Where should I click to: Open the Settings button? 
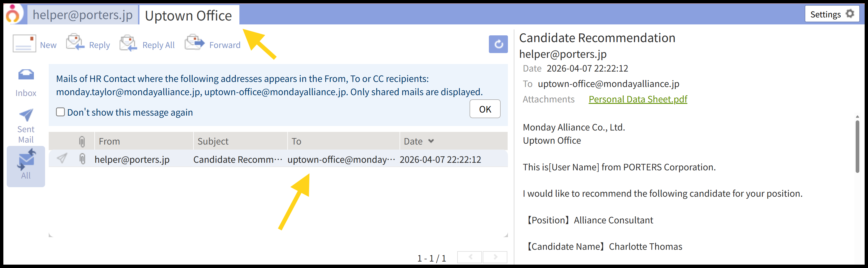point(832,14)
